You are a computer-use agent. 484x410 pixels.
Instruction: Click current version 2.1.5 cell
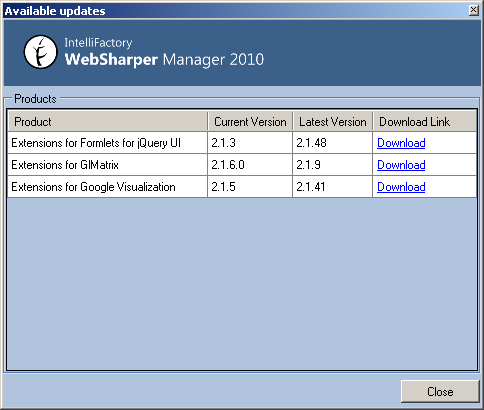tap(250, 187)
